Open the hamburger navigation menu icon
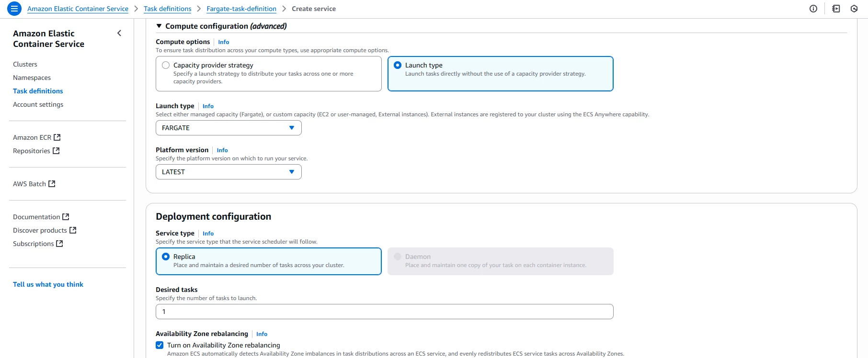Screen dimensions: 868x358 (14, 9)
